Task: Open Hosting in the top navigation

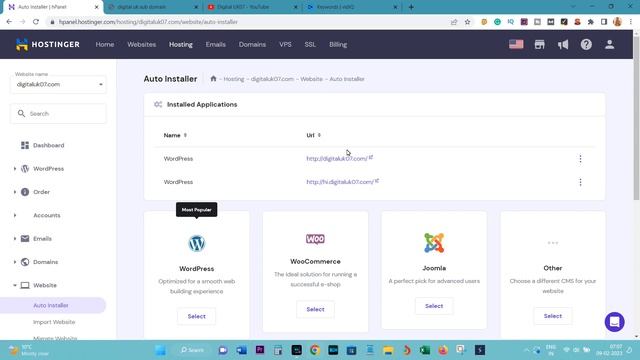Action: [181, 44]
